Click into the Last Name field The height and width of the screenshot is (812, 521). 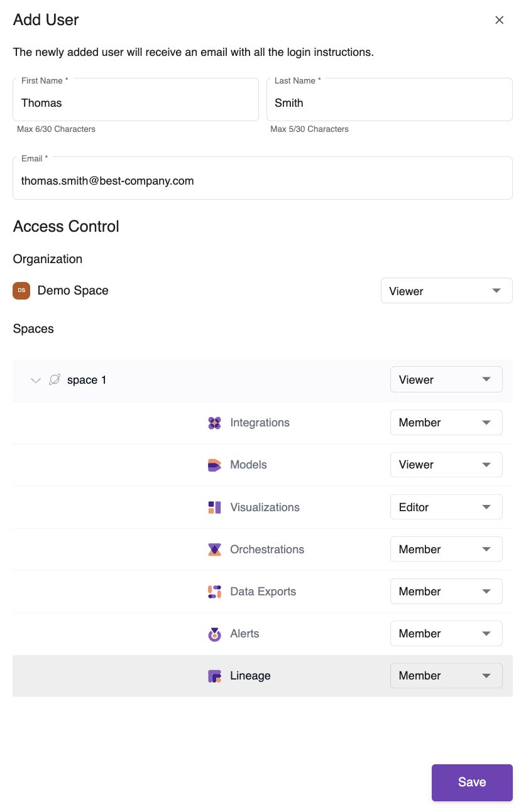click(389, 103)
